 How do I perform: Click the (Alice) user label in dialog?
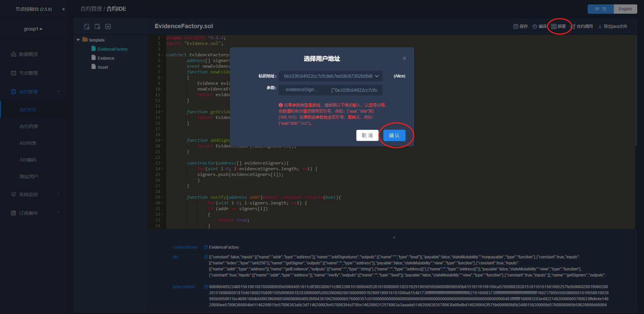click(399, 76)
